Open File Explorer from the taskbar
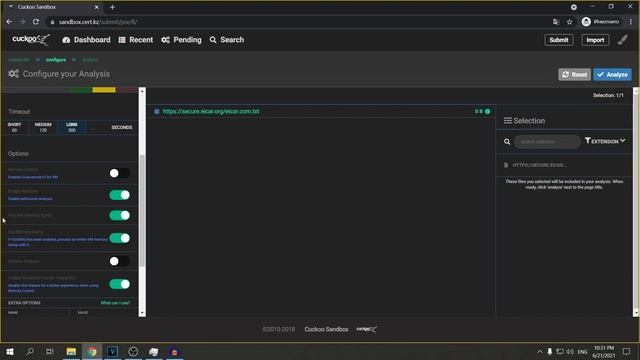The width and height of the screenshot is (640, 360). 71,351
